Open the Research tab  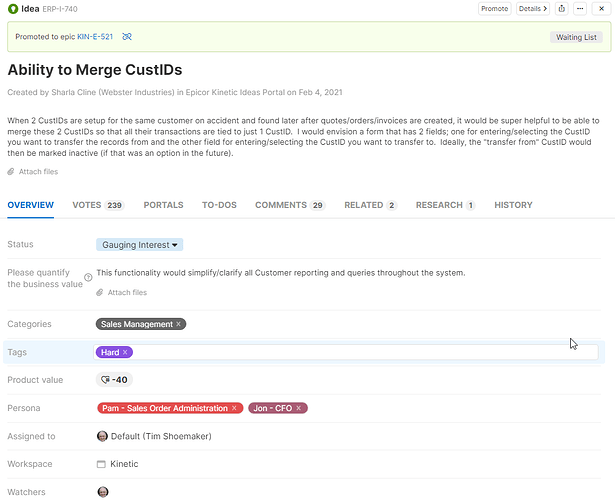pyautogui.click(x=446, y=205)
